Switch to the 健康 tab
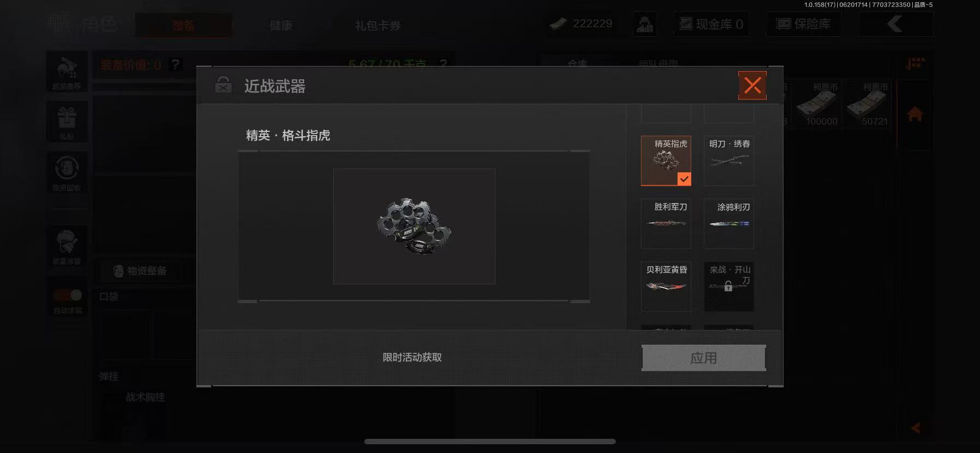 point(281,25)
